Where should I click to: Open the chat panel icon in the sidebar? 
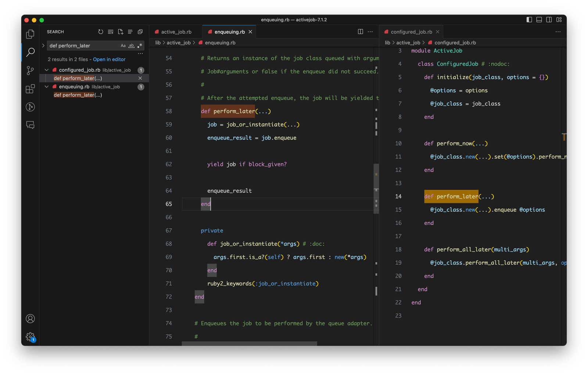(x=30, y=125)
